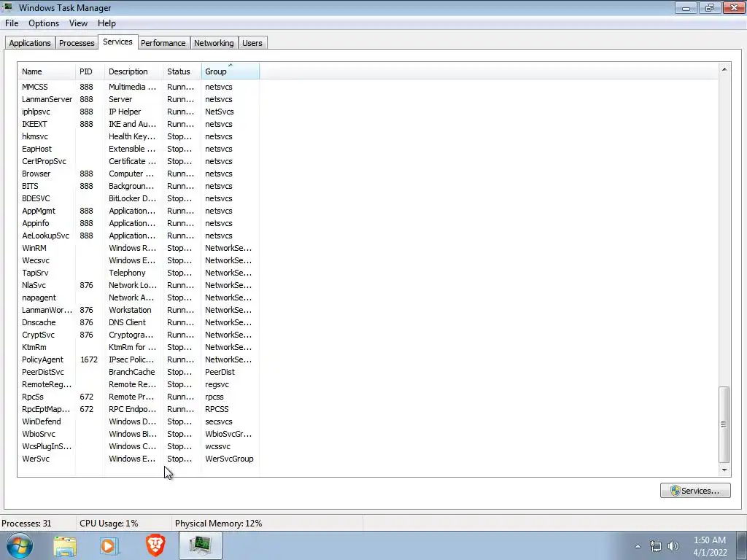Click Task Manager taskbar icon
The height and width of the screenshot is (560, 747).
(201, 545)
